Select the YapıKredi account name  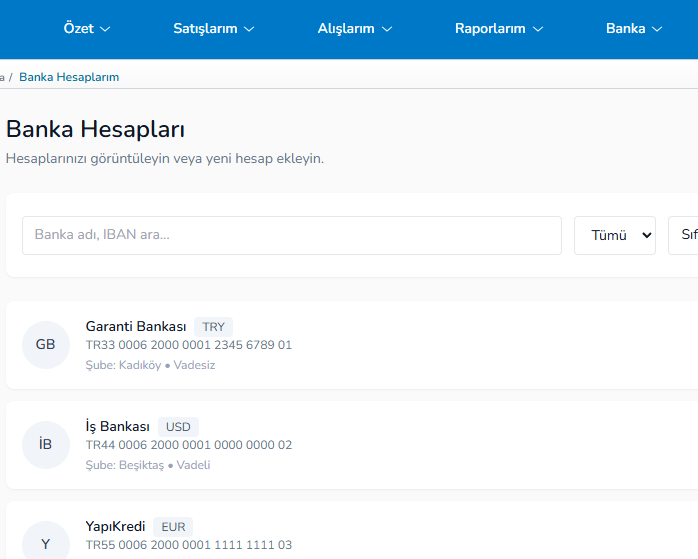click(x=115, y=527)
